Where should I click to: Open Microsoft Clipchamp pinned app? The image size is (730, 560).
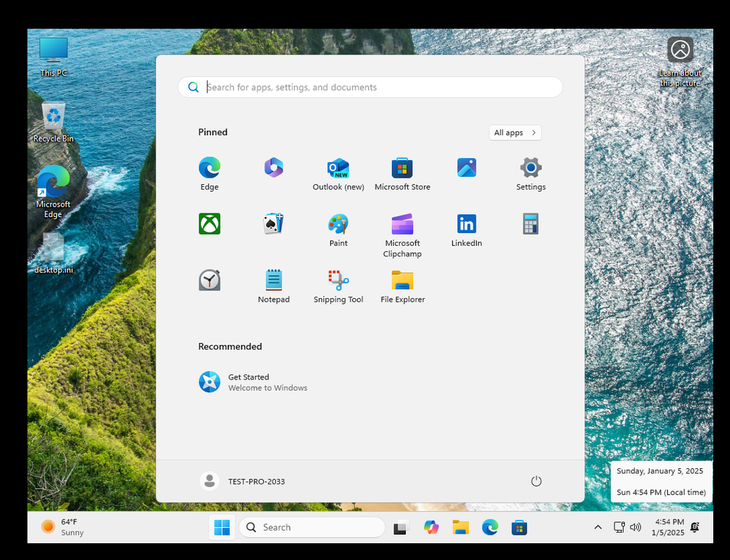[x=402, y=235]
